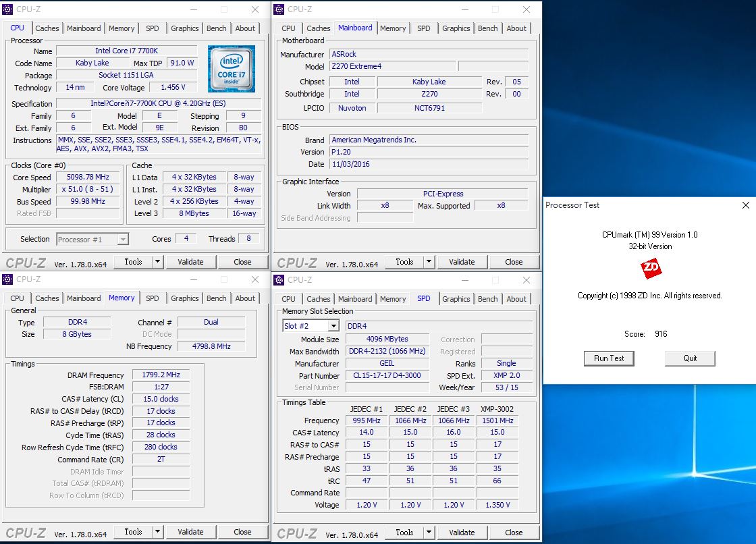Click Close button in CPU tab window

pos(242,262)
